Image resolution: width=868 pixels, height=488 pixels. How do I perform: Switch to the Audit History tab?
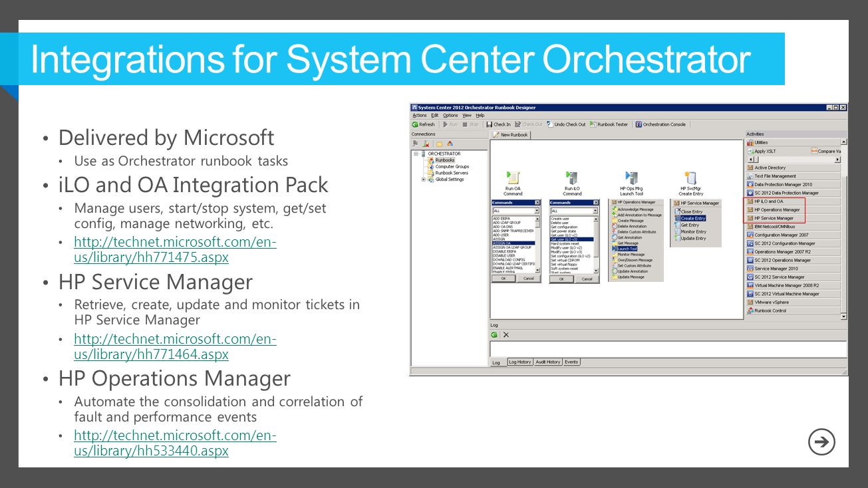(548, 362)
